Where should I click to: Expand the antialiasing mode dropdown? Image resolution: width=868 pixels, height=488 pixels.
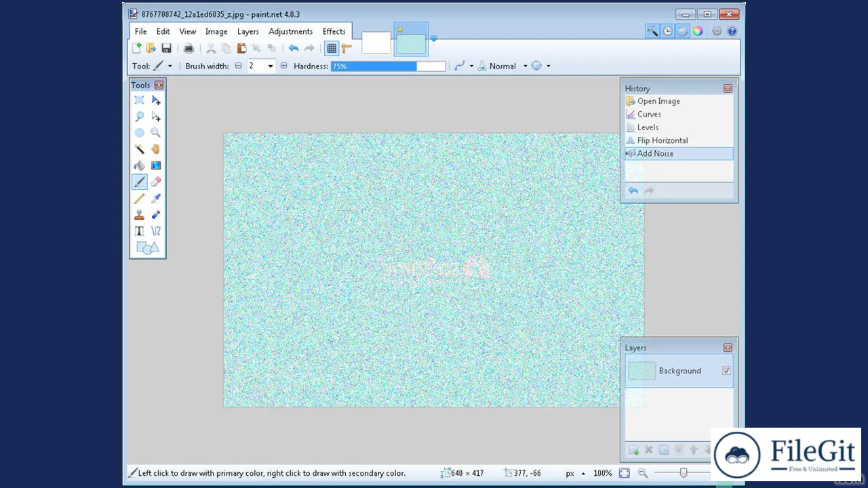[471, 66]
